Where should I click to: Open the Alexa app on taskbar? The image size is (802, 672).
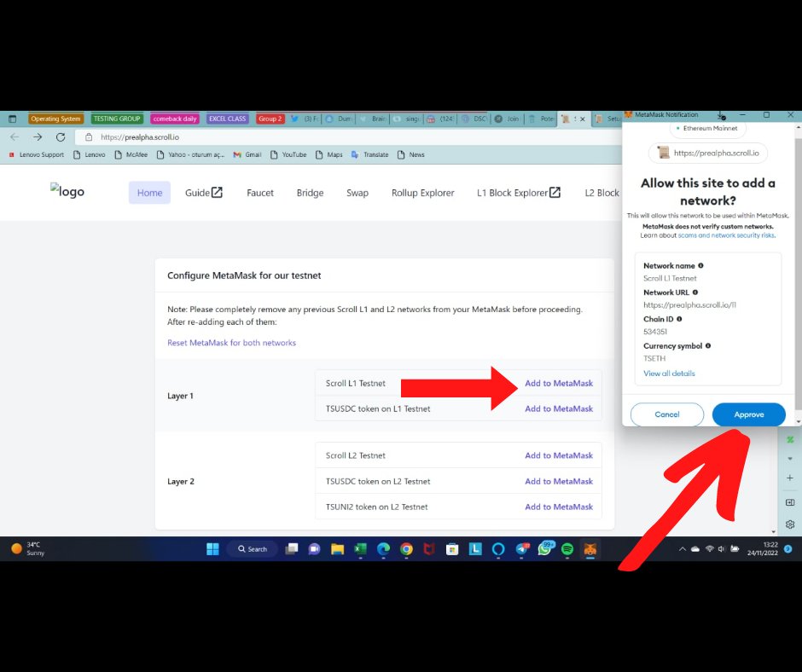tap(498, 549)
